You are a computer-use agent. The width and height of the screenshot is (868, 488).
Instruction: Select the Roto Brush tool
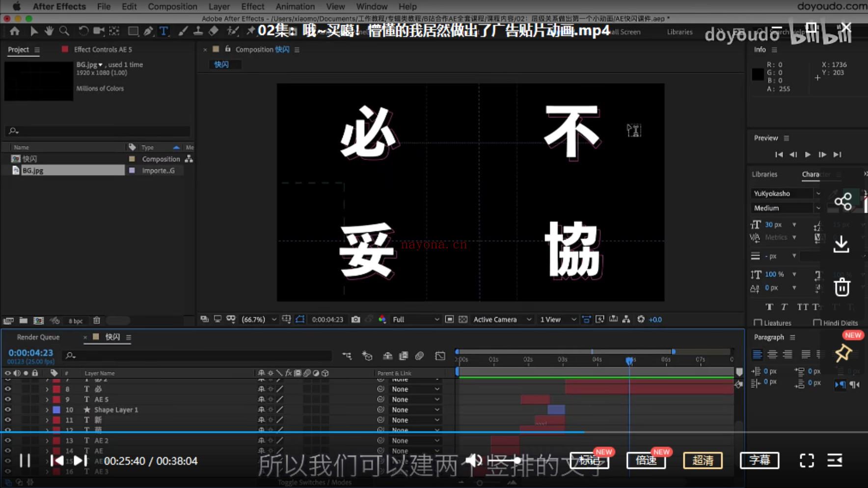coord(232,31)
